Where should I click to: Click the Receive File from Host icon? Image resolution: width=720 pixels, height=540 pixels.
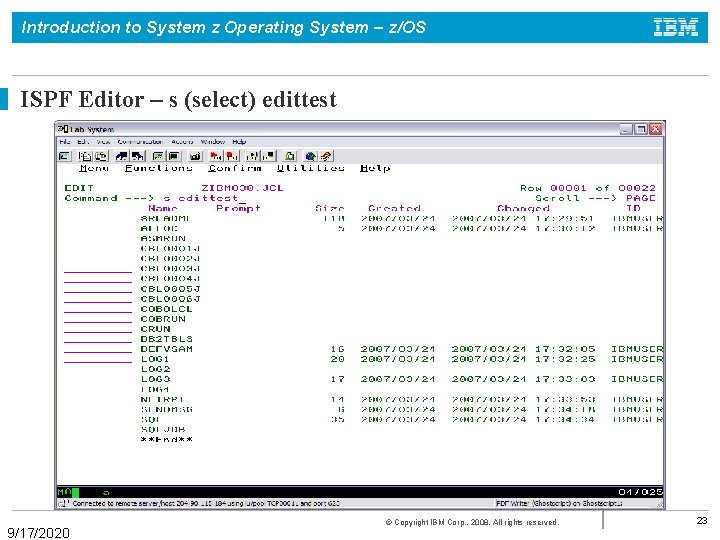[x=138, y=156]
